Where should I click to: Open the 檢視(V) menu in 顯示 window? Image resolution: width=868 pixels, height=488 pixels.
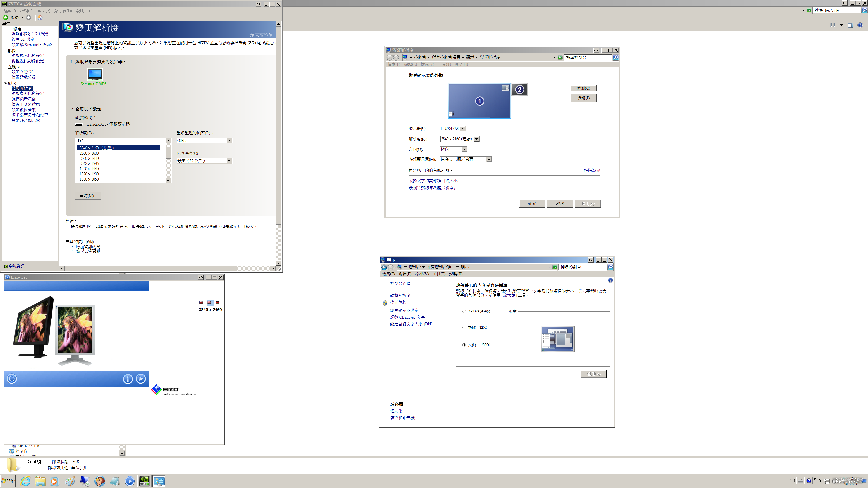point(422,274)
